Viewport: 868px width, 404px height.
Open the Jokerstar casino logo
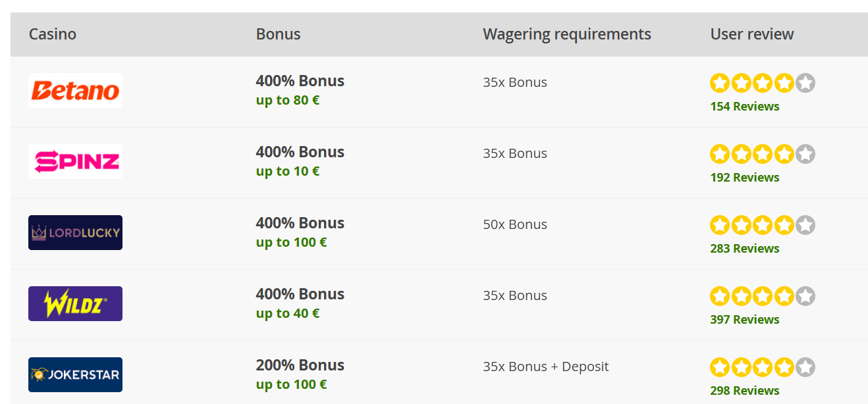click(75, 374)
